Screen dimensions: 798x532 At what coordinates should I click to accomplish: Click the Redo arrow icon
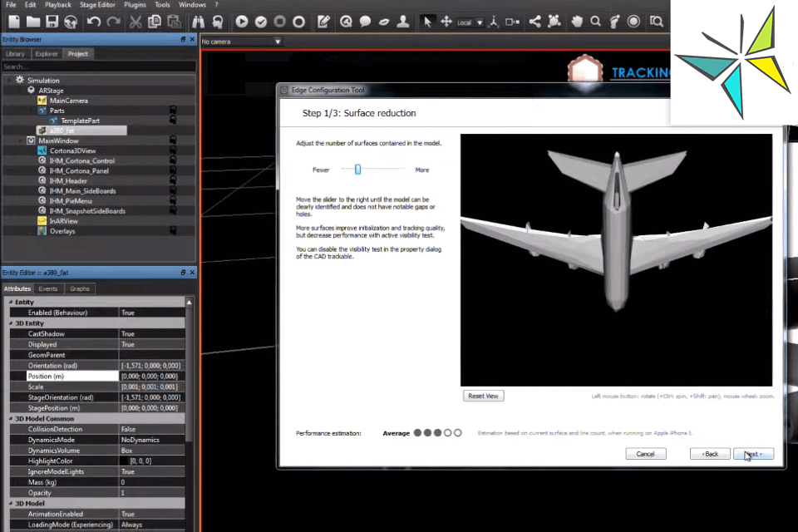point(114,22)
